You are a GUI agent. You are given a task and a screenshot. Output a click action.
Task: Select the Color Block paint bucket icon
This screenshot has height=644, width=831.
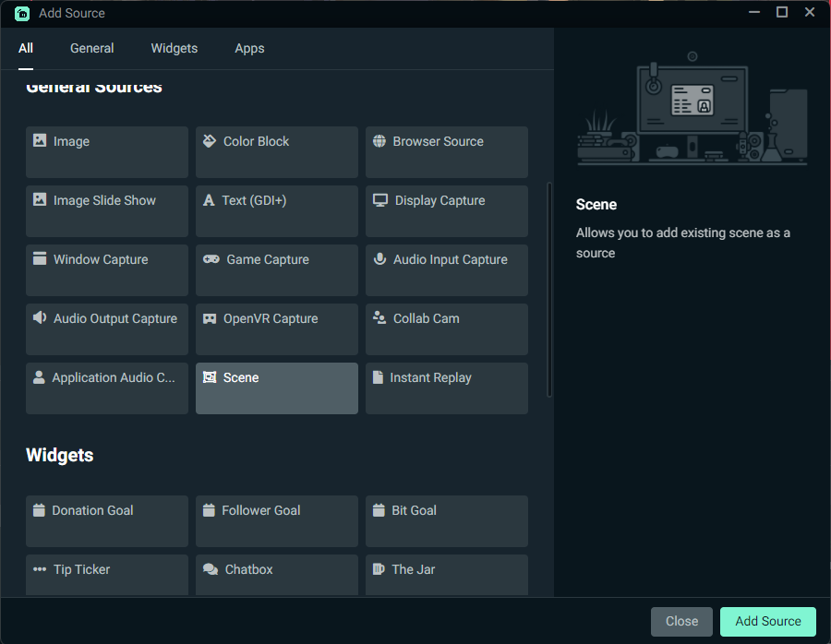click(210, 141)
